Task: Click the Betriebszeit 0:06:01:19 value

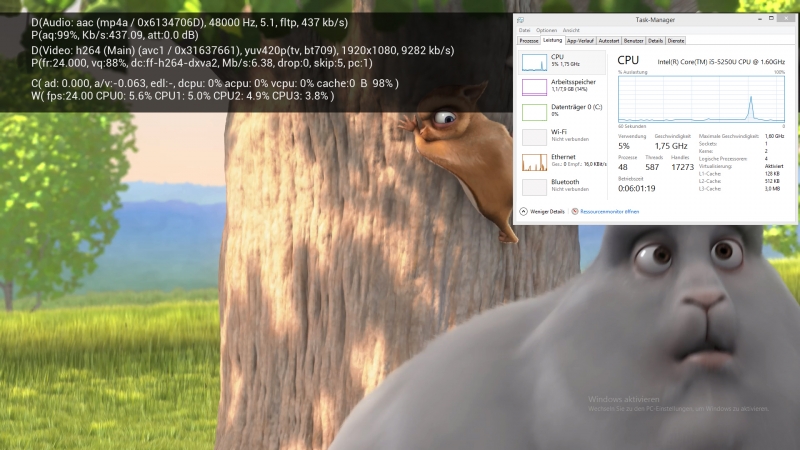Action: pos(636,188)
